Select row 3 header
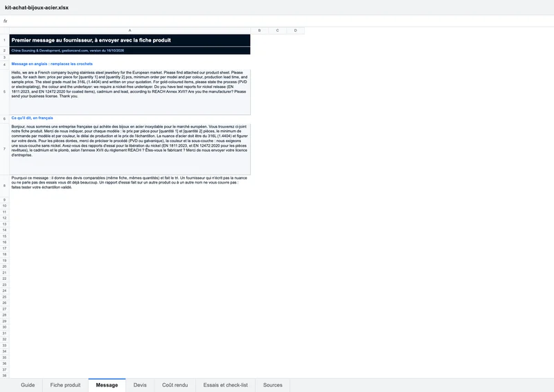 pos(5,57)
